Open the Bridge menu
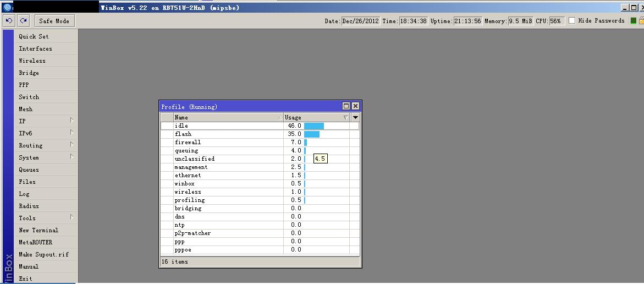 click(46, 73)
